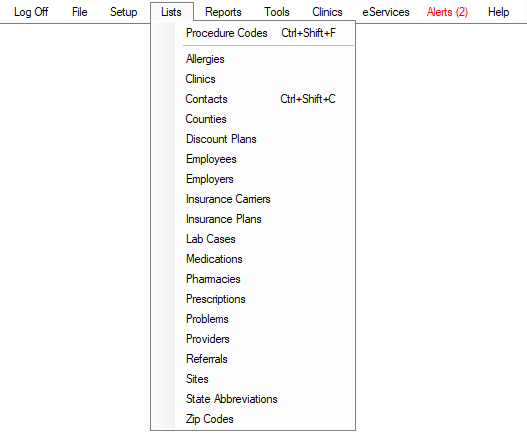Screen dimensions: 527x433
Task: Open the Reports menu in the menu bar
Action: coord(223,12)
